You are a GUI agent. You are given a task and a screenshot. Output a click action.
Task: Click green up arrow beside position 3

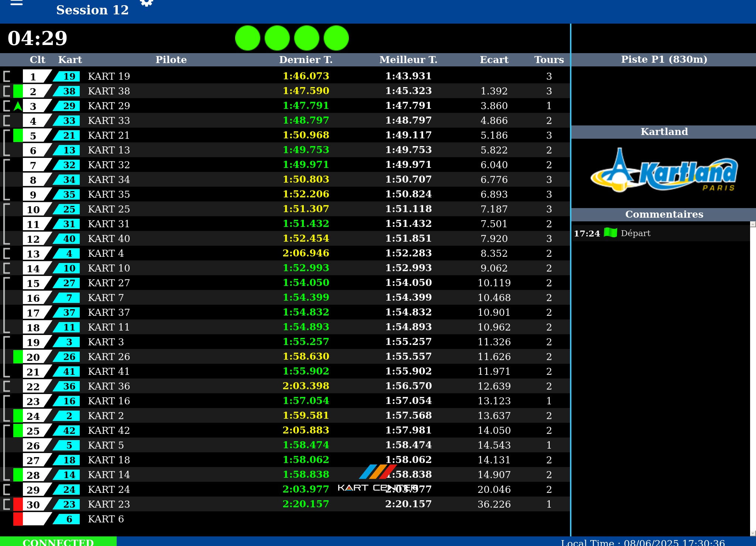click(x=18, y=106)
